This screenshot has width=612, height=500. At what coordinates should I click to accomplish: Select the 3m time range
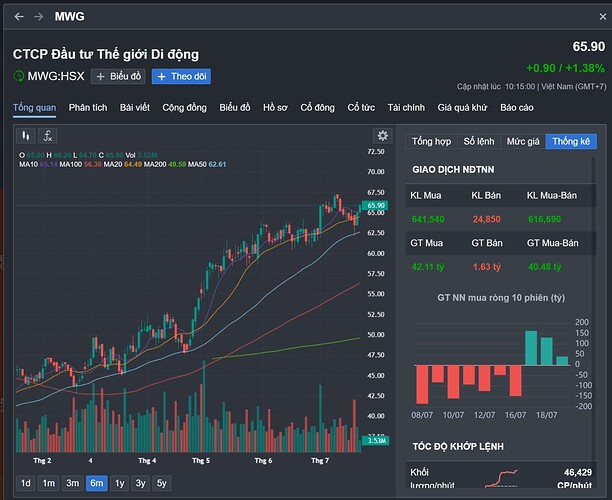point(73,483)
